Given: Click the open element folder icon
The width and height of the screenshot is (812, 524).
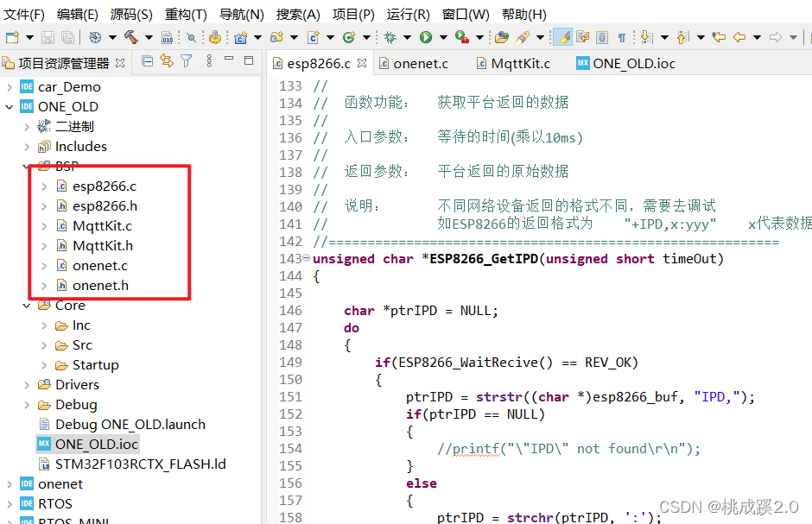Looking at the screenshot, I should [x=501, y=37].
